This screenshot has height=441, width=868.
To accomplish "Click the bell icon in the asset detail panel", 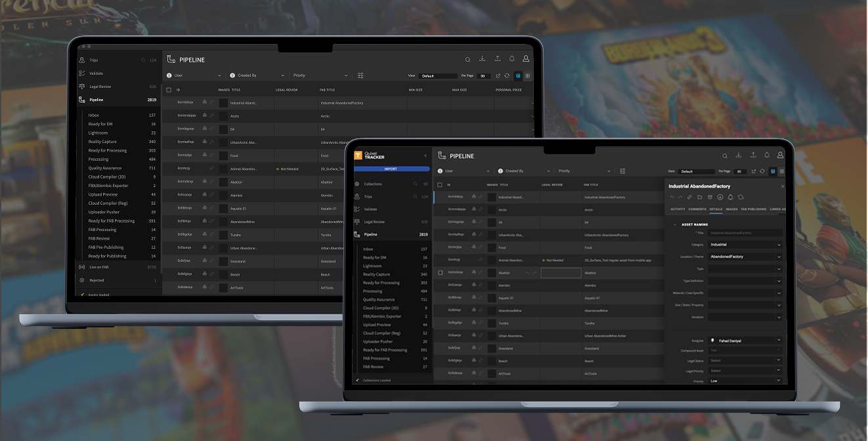I will pos(730,197).
